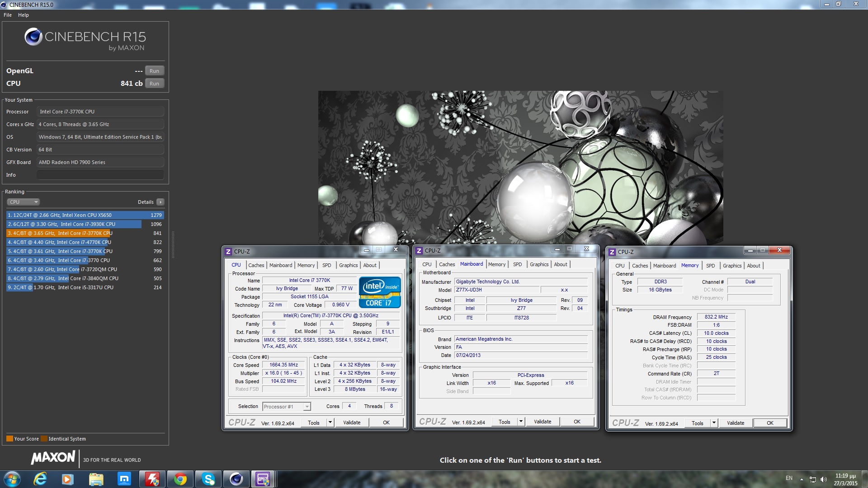
Task: Click the Cinebench R15 logo icon
Action: pos(33,37)
